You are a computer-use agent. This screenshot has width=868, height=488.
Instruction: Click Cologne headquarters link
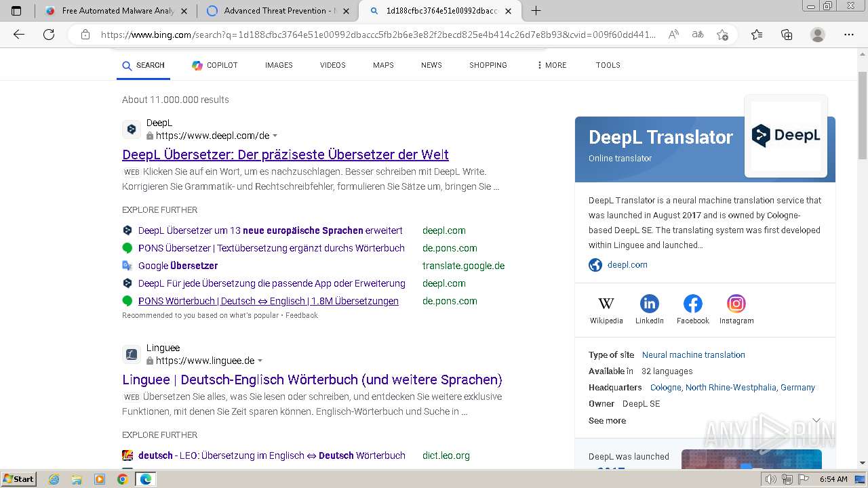click(x=665, y=388)
